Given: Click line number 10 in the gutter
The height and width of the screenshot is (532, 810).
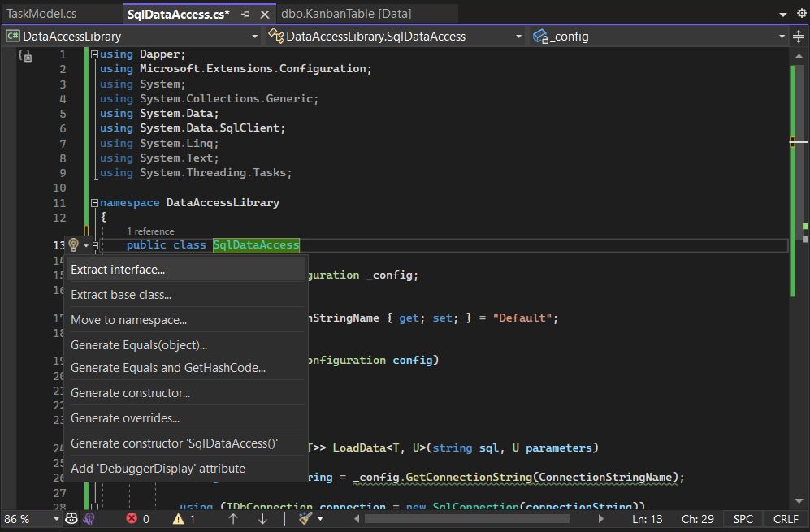Looking at the screenshot, I should click(60, 188).
